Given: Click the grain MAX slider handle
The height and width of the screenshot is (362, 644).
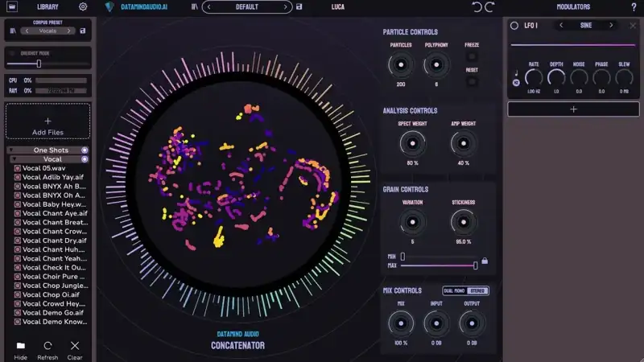Looking at the screenshot, I should [x=475, y=265].
